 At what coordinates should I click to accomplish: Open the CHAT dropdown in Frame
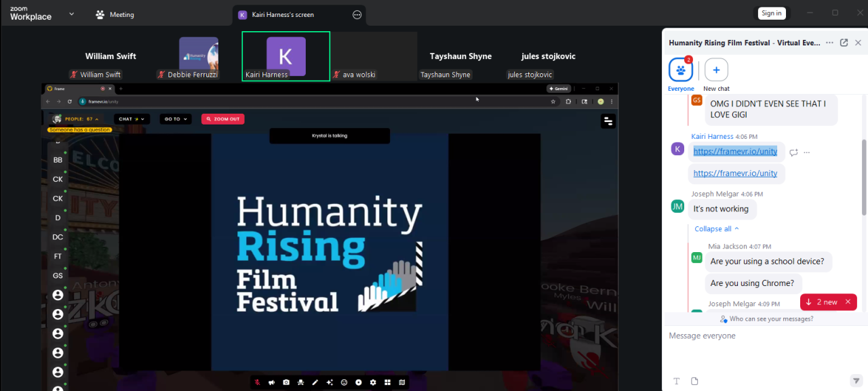(132, 119)
